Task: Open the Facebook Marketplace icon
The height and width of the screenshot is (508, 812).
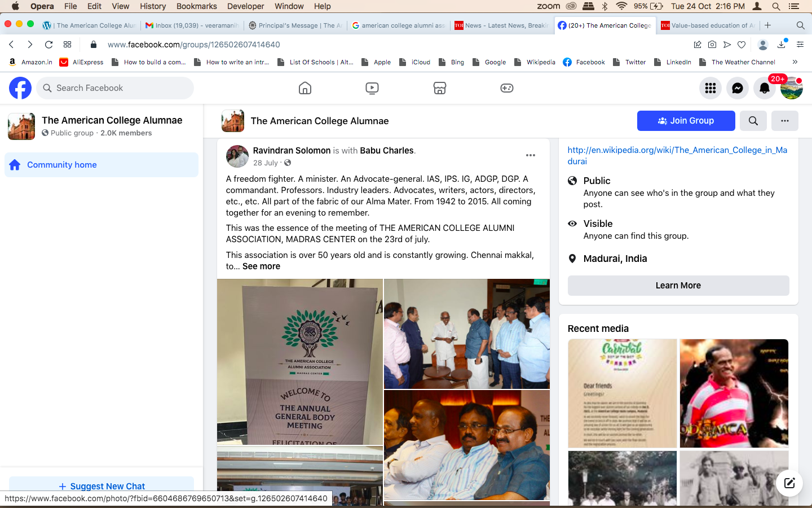Action: point(440,88)
